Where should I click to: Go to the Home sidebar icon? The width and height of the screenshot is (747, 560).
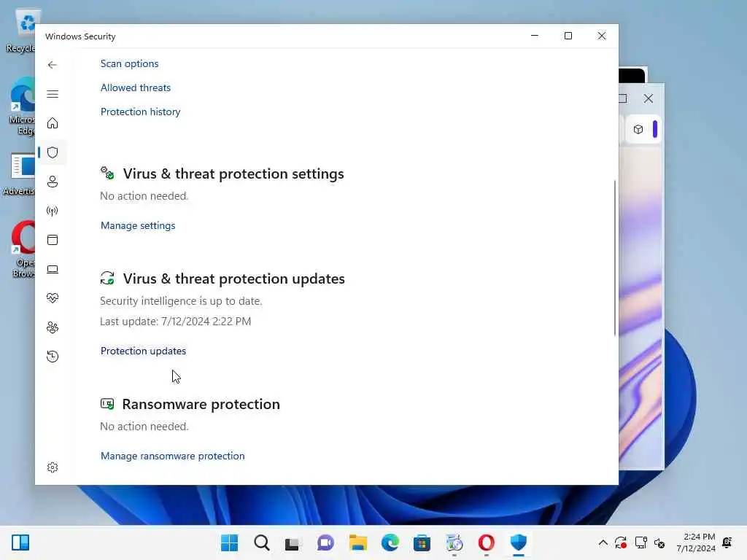coord(53,123)
